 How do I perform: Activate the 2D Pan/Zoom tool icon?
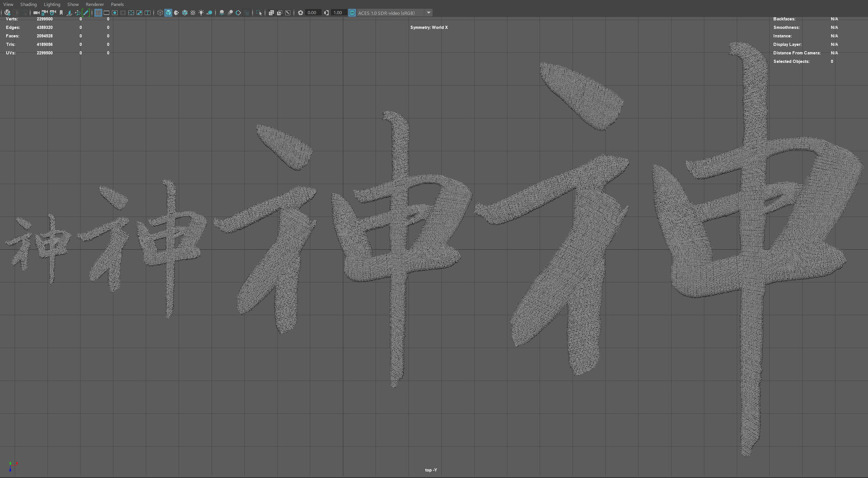[77, 13]
